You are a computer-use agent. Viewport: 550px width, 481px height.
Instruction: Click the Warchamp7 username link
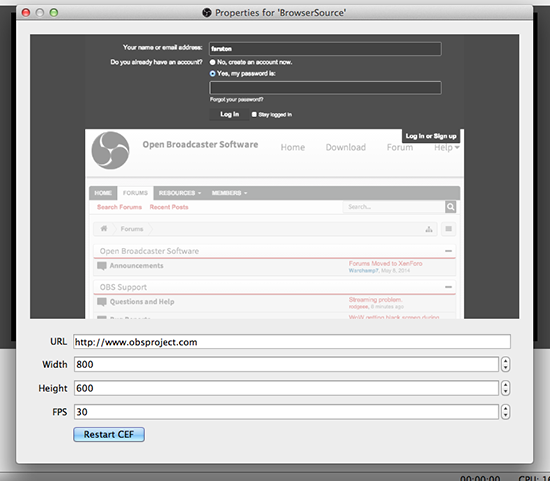(363, 270)
